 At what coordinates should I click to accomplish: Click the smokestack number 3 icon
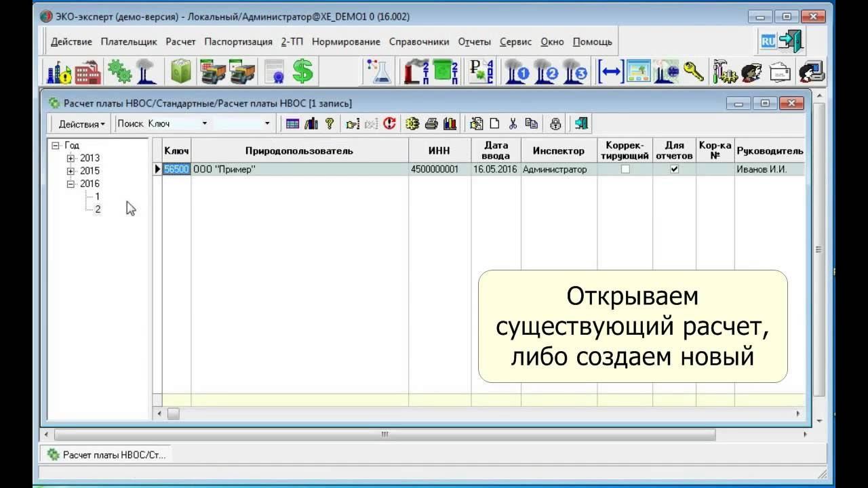click(x=574, y=71)
